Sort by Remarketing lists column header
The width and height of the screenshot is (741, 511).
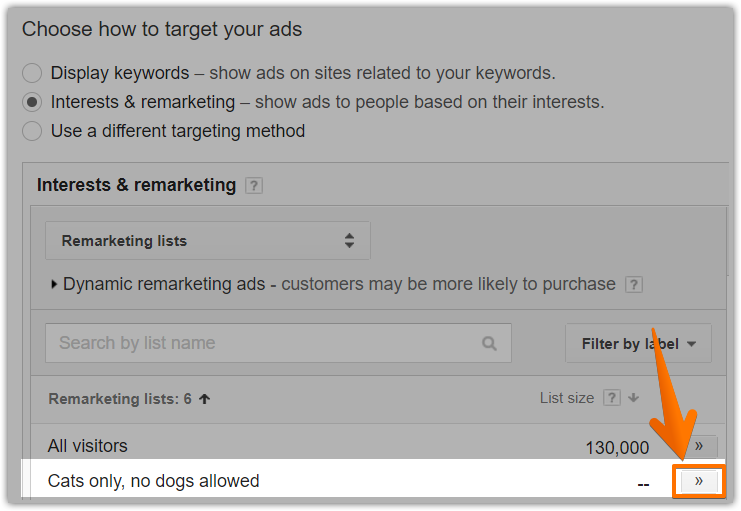point(120,399)
